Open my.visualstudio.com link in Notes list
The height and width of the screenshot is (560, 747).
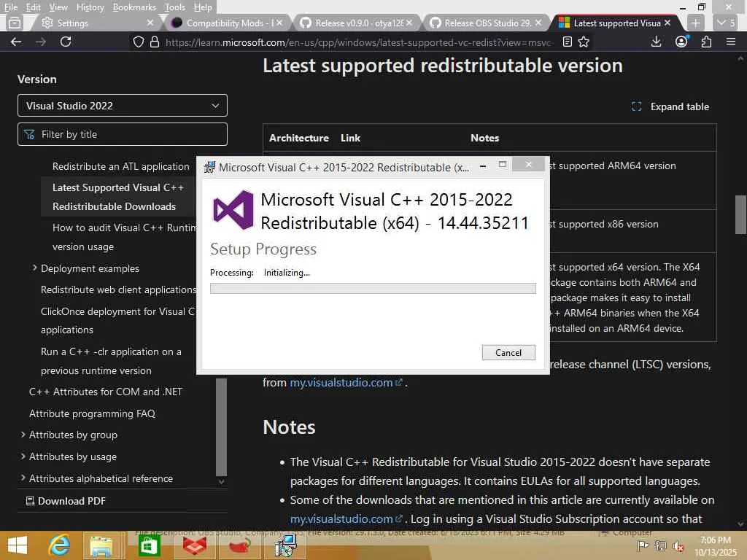tap(347, 518)
